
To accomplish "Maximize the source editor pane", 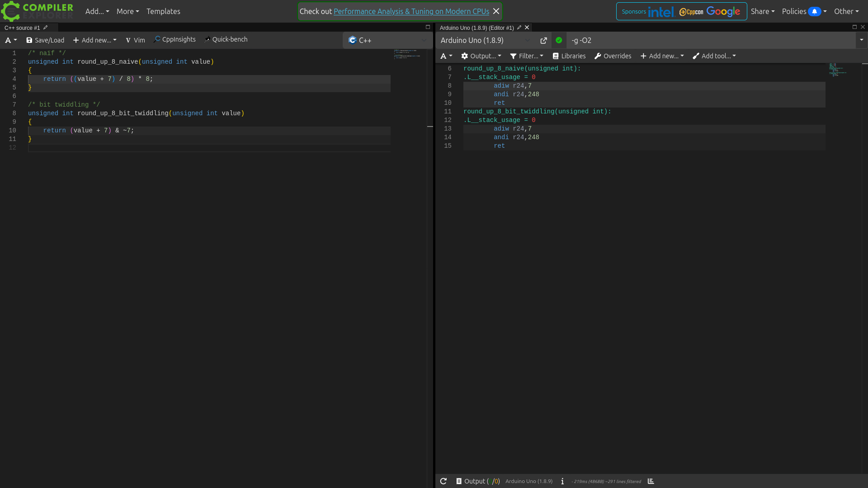I will (428, 27).
